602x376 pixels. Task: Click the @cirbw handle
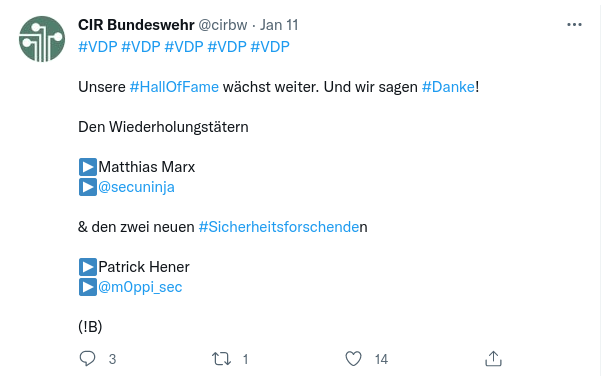(223, 25)
